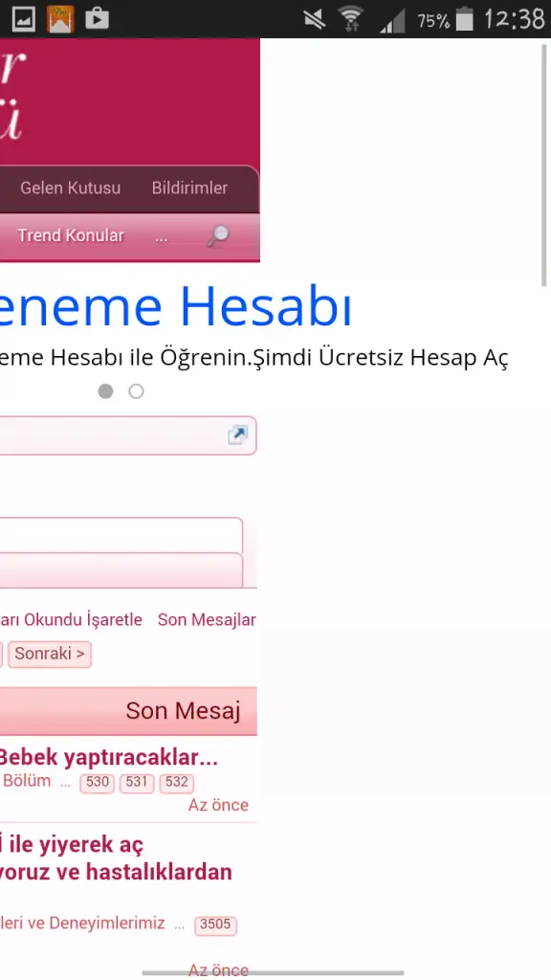Select the first filled carousel dot
551x980 pixels.
click(105, 391)
